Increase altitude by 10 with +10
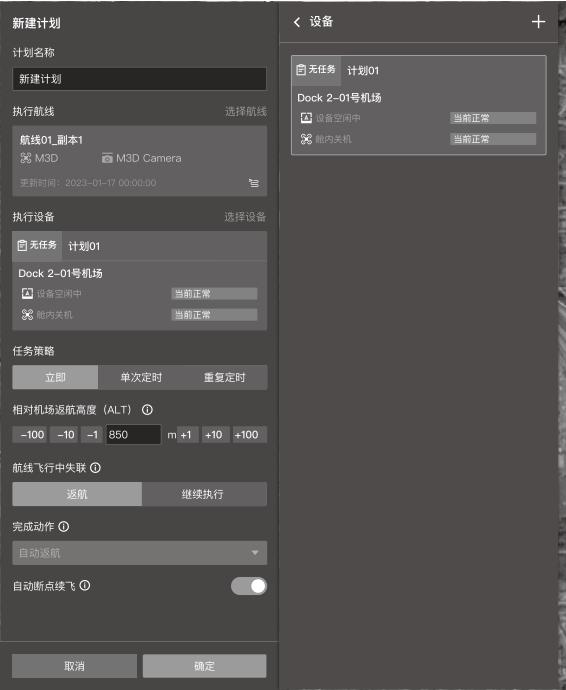This screenshot has height=690, width=566. 216,435
